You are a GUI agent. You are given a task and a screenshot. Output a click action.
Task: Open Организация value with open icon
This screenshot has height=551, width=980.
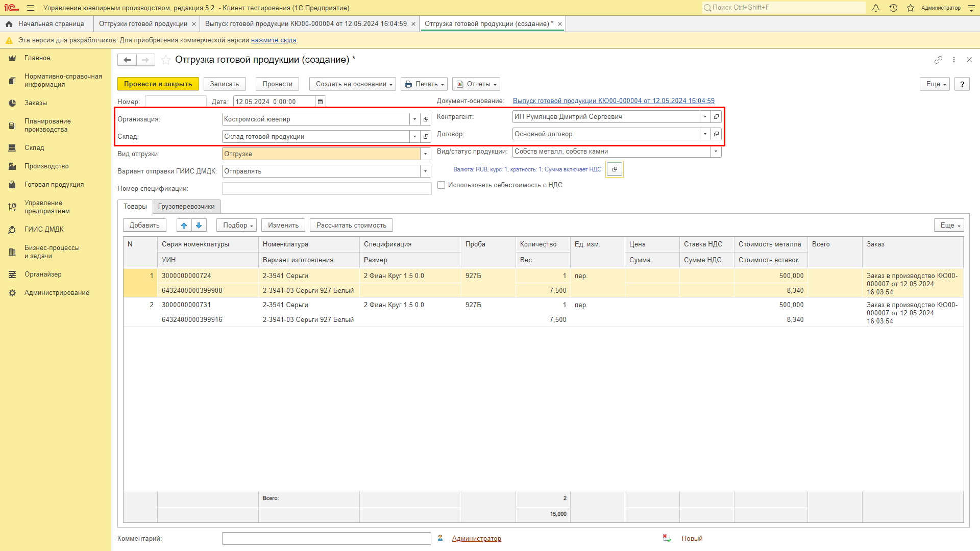point(426,119)
